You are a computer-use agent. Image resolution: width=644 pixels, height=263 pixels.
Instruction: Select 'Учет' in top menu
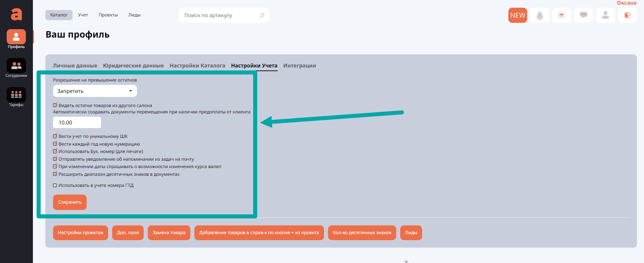(x=83, y=15)
